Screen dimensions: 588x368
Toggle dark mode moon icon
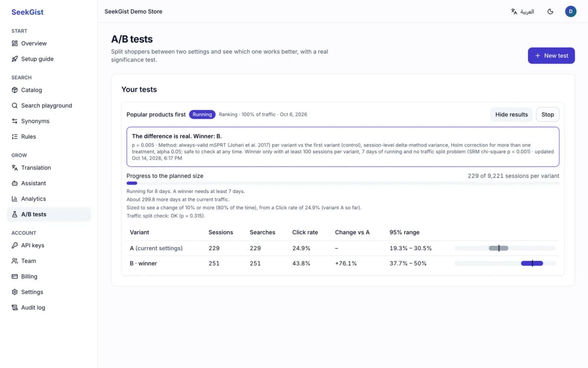click(x=550, y=11)
